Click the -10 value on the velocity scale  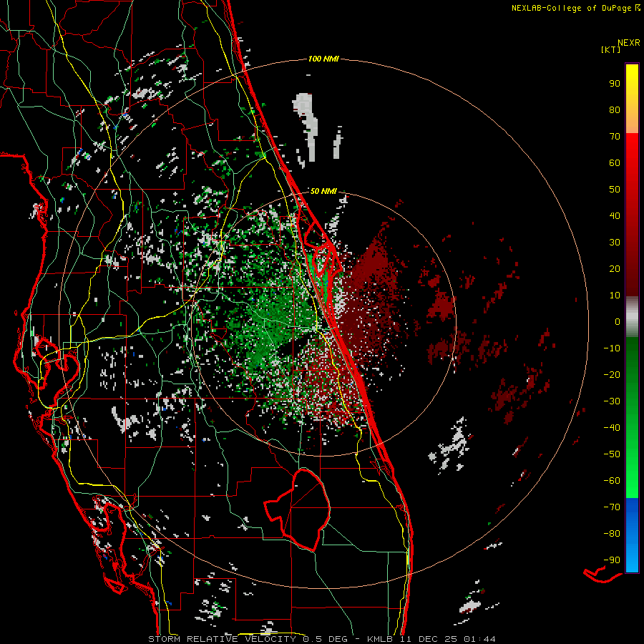tap(612, 348)
